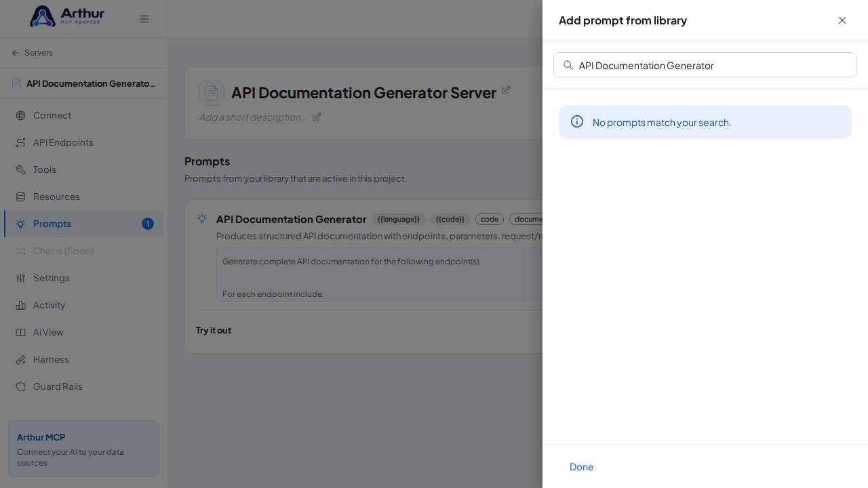This screenshot has width=868, height=488.
Task: Click the Connect globe icon
Action: (21, 115)
